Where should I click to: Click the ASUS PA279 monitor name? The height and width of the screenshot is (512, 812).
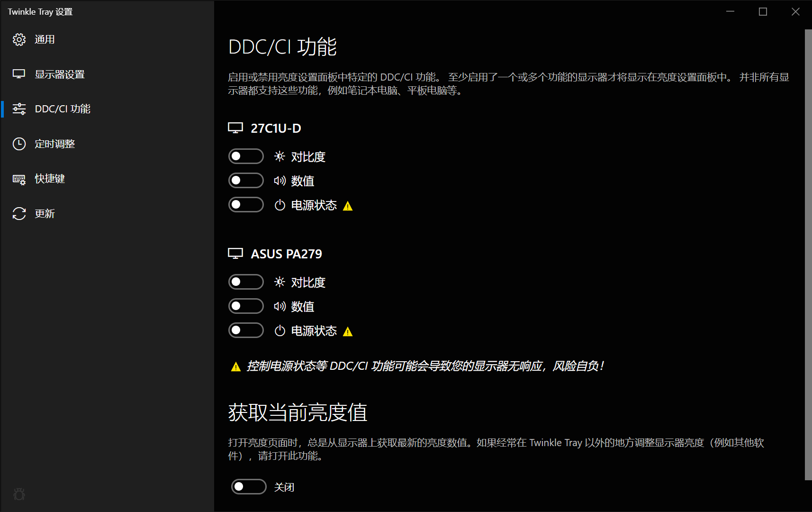tap(286, 254)
